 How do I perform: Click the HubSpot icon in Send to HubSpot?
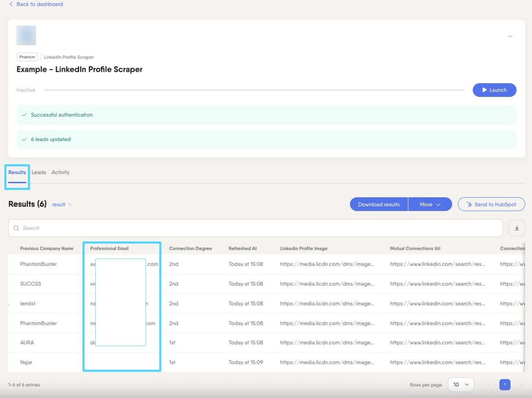[x=469, y=205]
